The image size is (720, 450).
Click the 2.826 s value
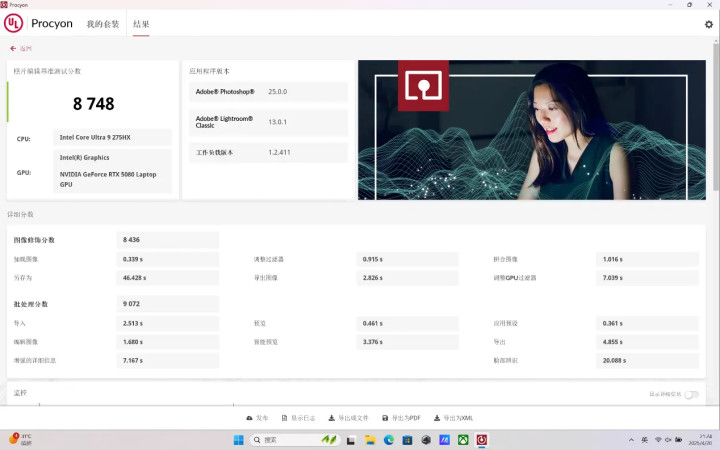pyautogui.click(x=372, y=278)
